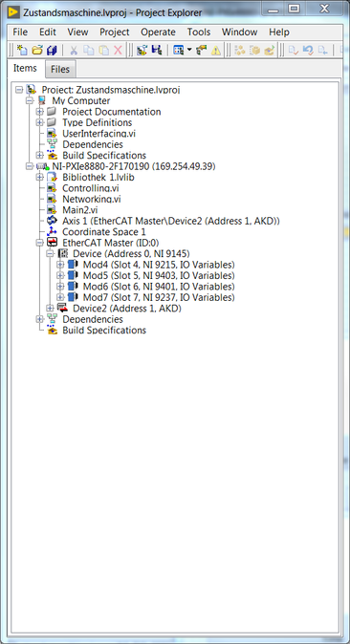Click the Coordinate Space 1 axes icon
This screenshot has width=350, height=644.
[x=52, y=231]
